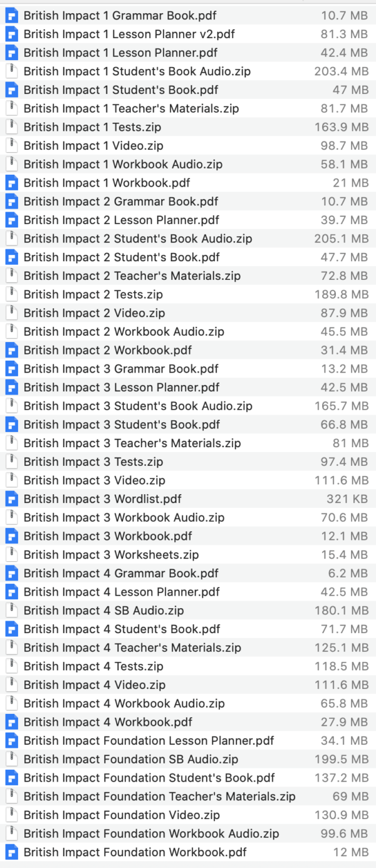Select the ZIP icon for British Impact 4 Teacher's Materials

[x=13, y=648]
